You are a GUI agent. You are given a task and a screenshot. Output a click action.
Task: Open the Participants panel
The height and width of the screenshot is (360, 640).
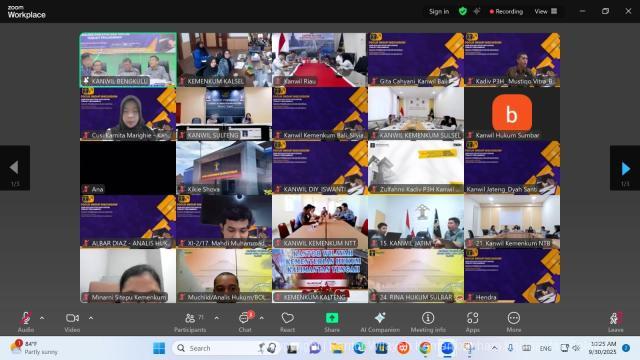[190, 322]
